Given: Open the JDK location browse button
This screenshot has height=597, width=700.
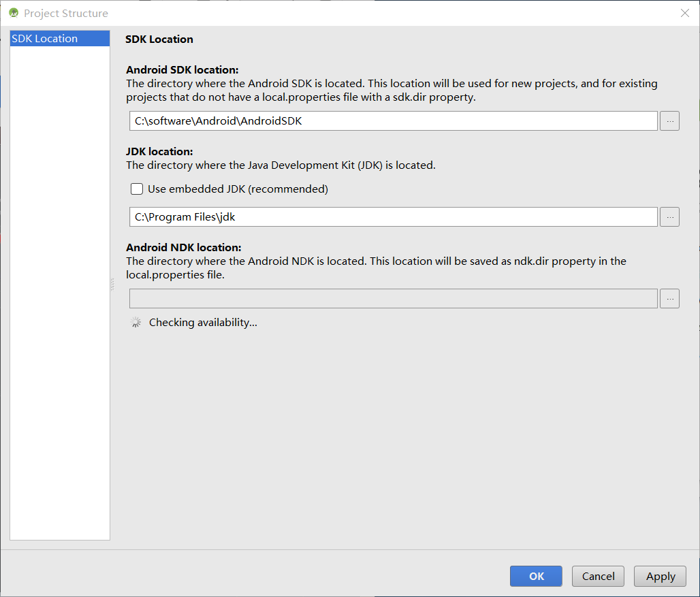Looking at the screenshot, I should [x=669, y=217].
